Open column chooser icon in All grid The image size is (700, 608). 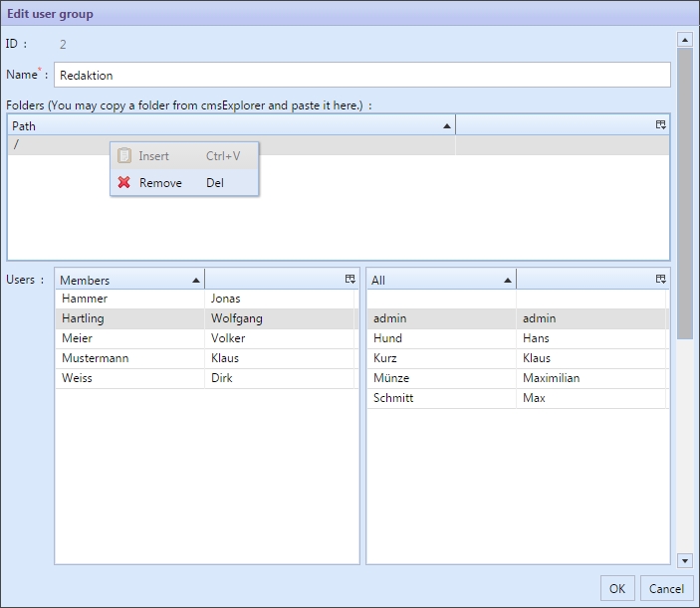(660, 280)
